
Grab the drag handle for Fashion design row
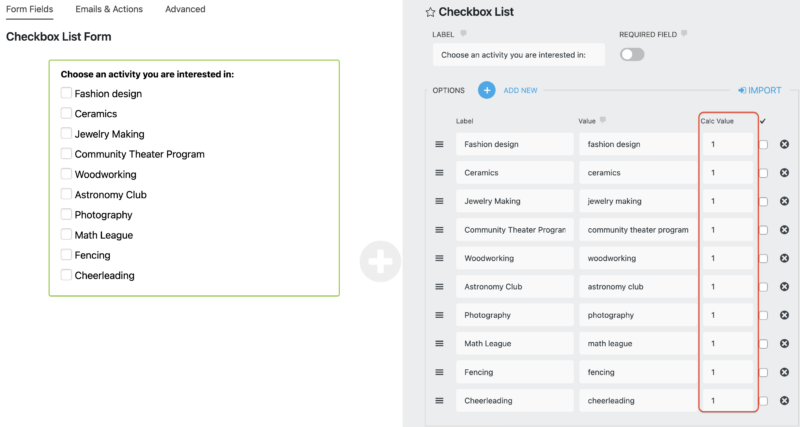click(439, 144)
